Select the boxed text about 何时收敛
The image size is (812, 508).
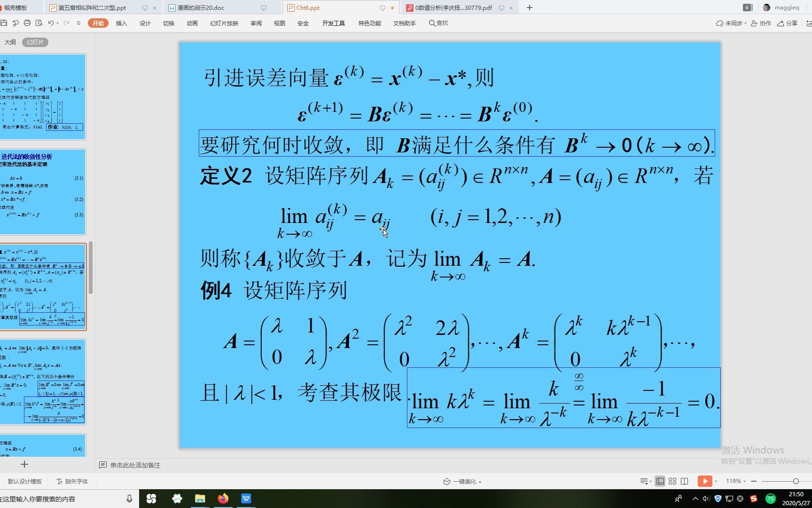pyautogui.click(x=457, y=143)
